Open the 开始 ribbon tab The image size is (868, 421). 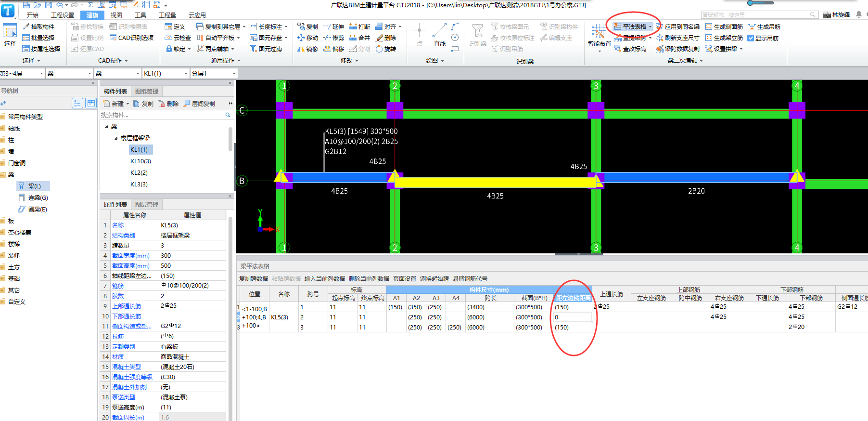click(33, 15)
